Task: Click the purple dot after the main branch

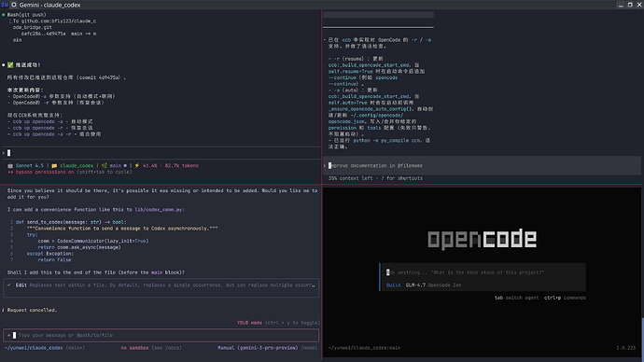Action: (x=125, y=166)
